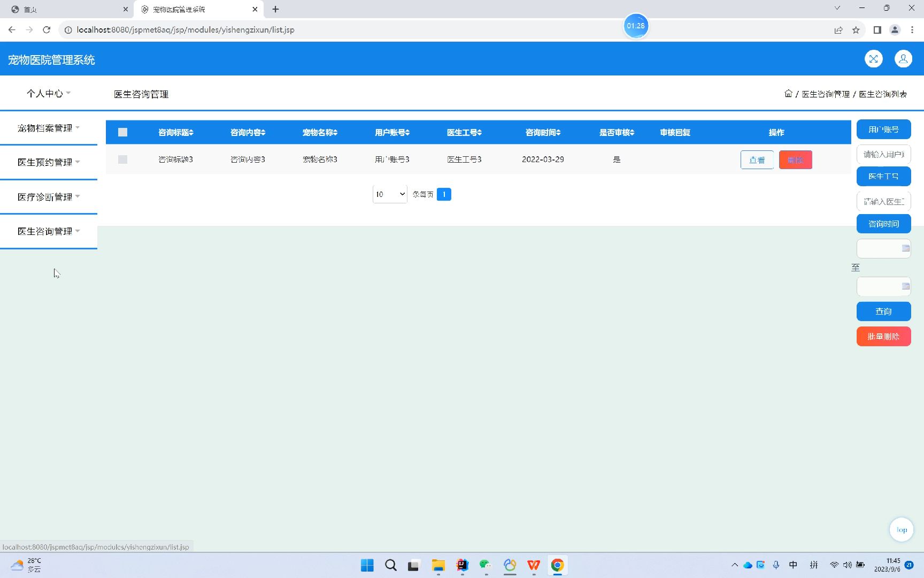
Task: Click 批量删除 button
Action: click(883, 337)
